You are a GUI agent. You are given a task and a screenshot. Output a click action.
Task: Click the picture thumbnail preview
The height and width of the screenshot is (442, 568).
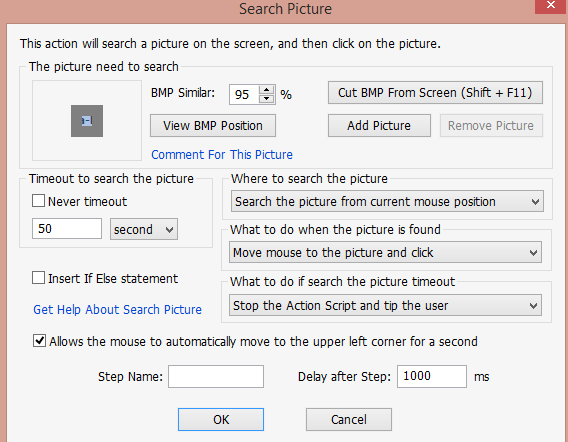(87, 121)
